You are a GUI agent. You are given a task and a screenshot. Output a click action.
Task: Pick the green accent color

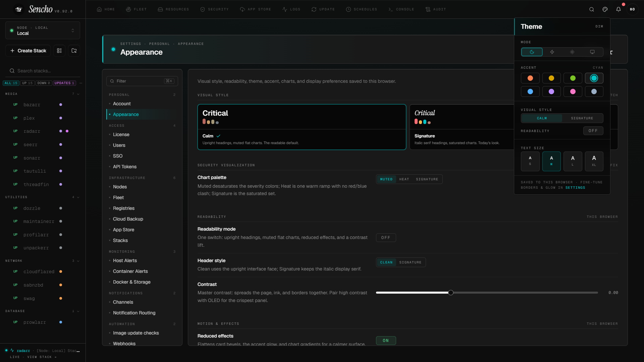573,78
